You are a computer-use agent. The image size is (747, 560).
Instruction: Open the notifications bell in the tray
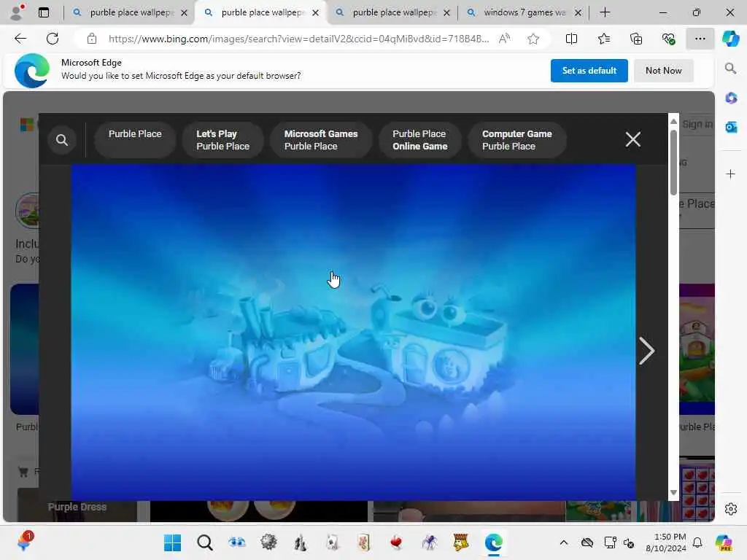[x=697, y=542]
